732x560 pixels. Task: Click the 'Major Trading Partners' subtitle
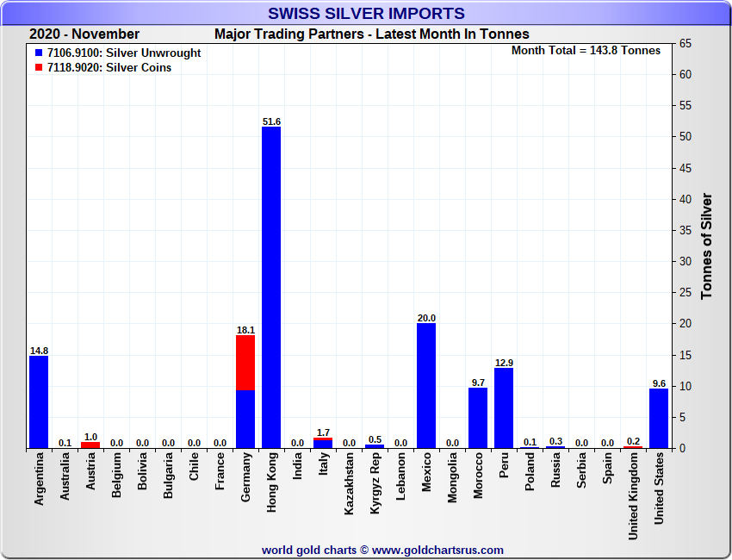289,34
